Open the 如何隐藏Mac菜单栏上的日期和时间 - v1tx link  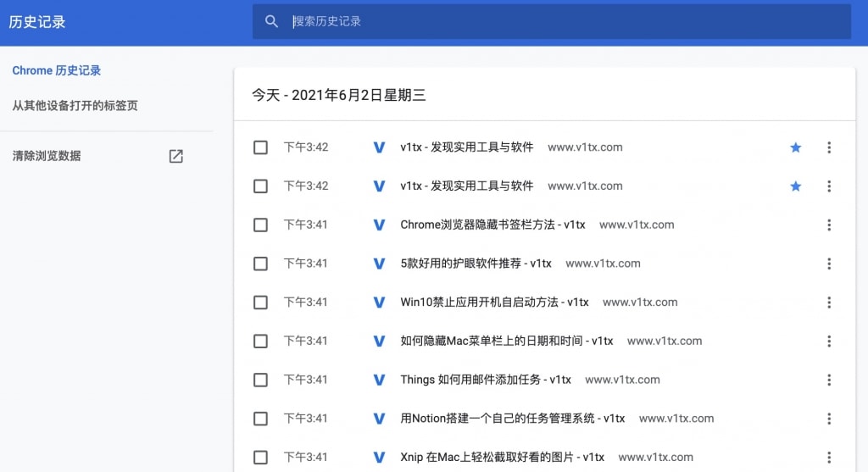click(x=507, y=341)
